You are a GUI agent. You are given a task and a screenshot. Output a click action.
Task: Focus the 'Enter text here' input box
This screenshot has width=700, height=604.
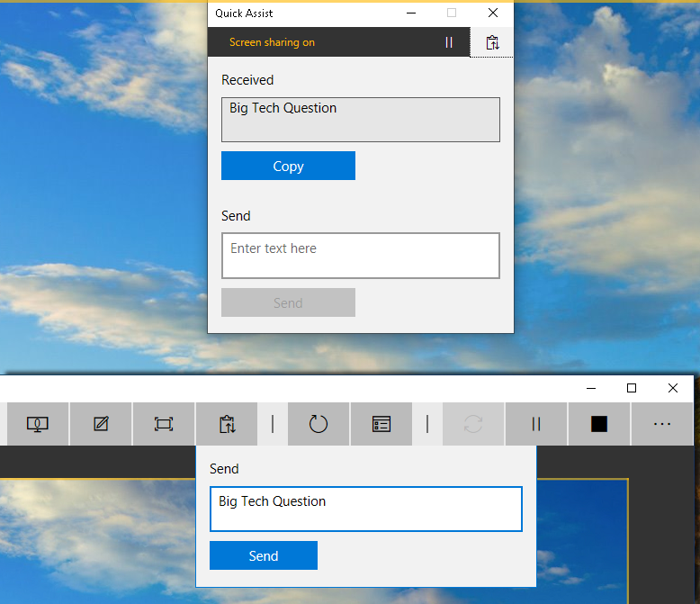361,256
